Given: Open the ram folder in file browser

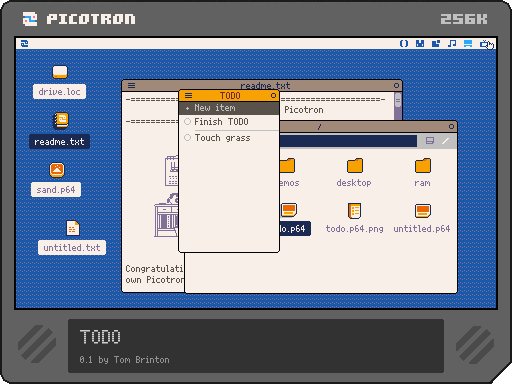Looking at the screenshot, I should [423, 166].
